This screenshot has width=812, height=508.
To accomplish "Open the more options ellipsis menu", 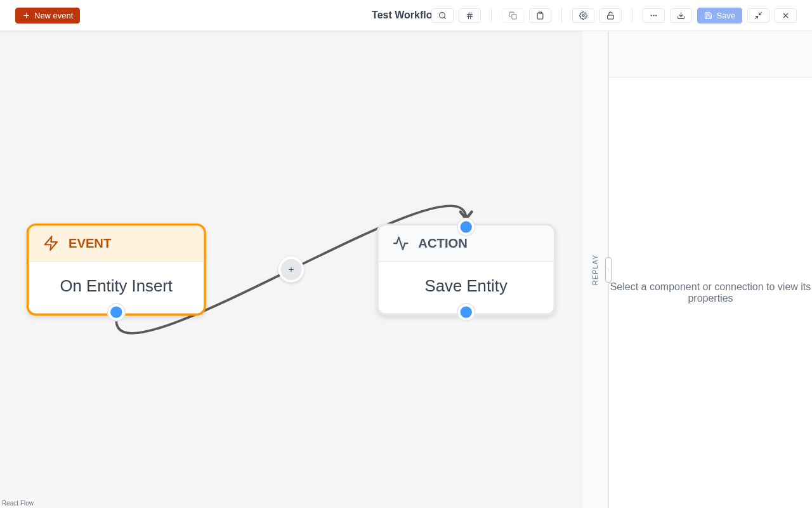I will click(653, 15).
